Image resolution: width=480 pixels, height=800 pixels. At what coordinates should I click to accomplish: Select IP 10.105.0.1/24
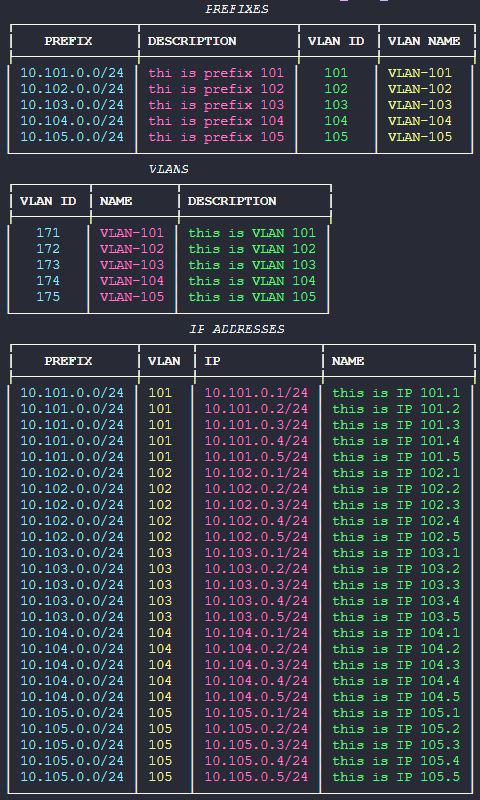point(256,713)
